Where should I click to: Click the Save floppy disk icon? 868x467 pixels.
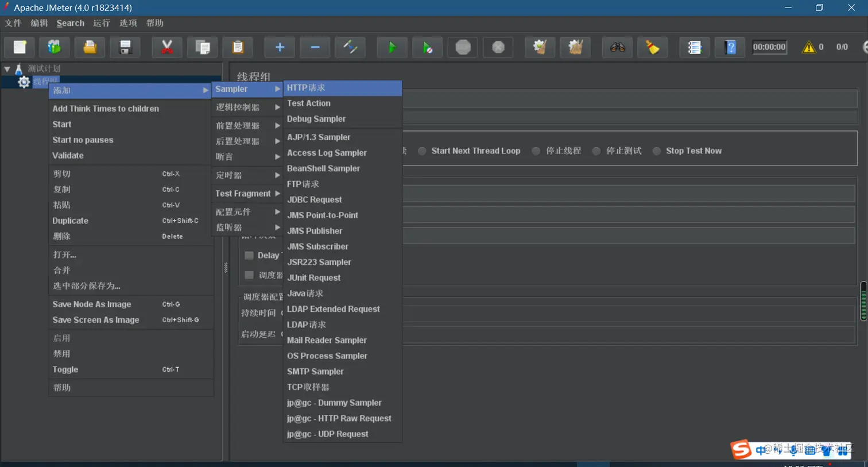125,47
